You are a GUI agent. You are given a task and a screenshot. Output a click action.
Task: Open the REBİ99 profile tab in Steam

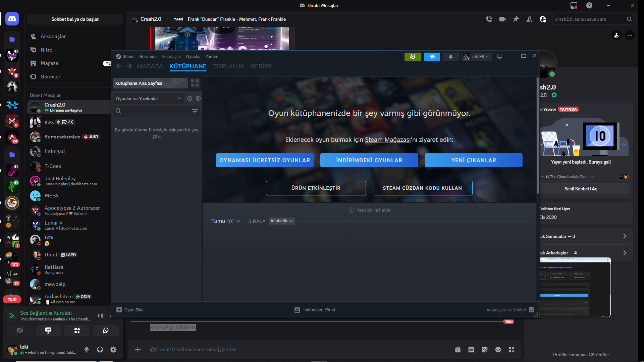tap(261, 66)
